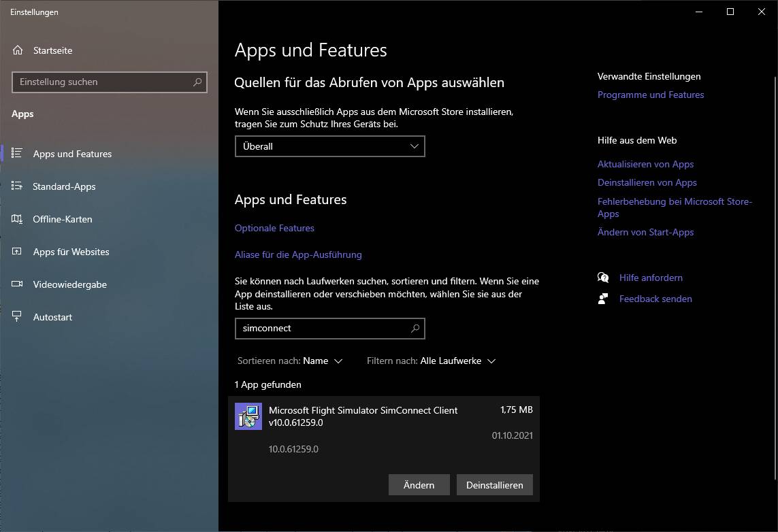This screenshot has width=778, height=532.
Task: Click the Apps und Features sidebar icon
Action: point(17,153)
